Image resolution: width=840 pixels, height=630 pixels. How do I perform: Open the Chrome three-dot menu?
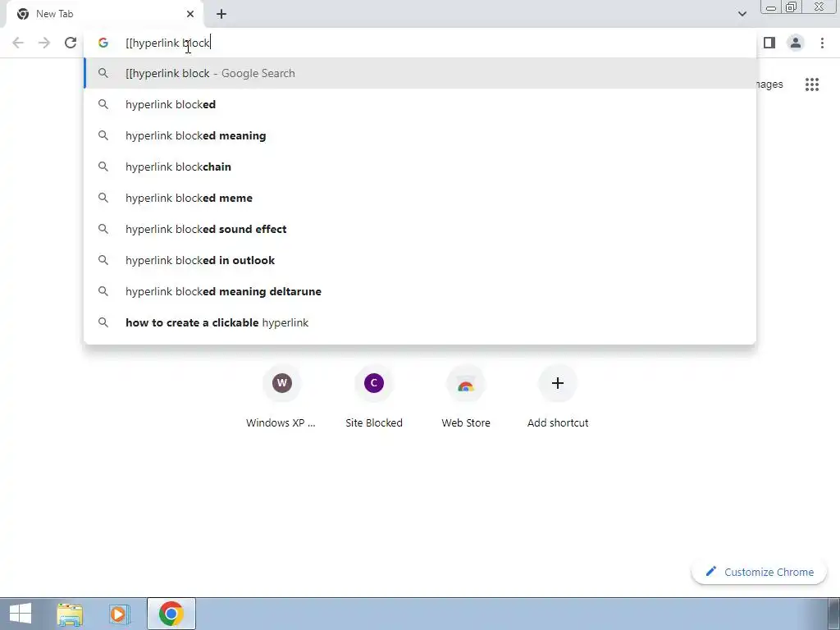[822, 43]
